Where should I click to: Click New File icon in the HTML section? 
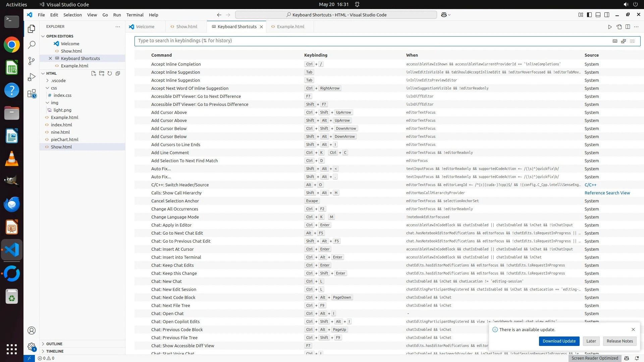coord(94,73)
